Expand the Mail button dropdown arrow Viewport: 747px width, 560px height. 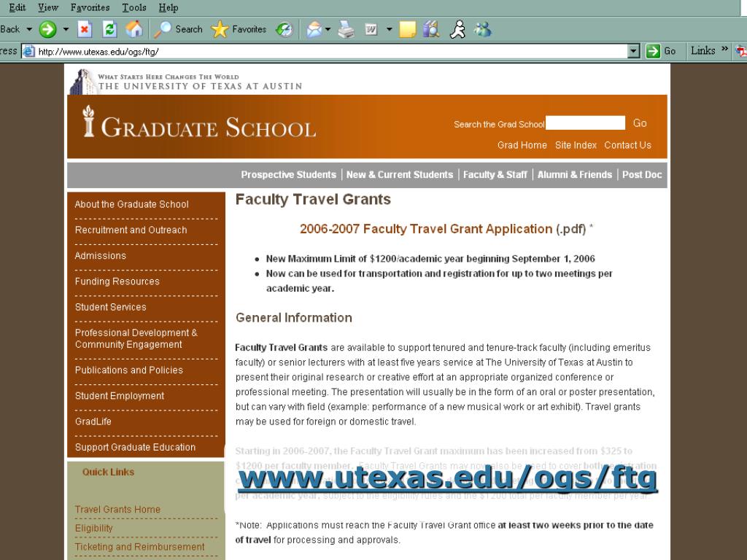pos(328,29)
